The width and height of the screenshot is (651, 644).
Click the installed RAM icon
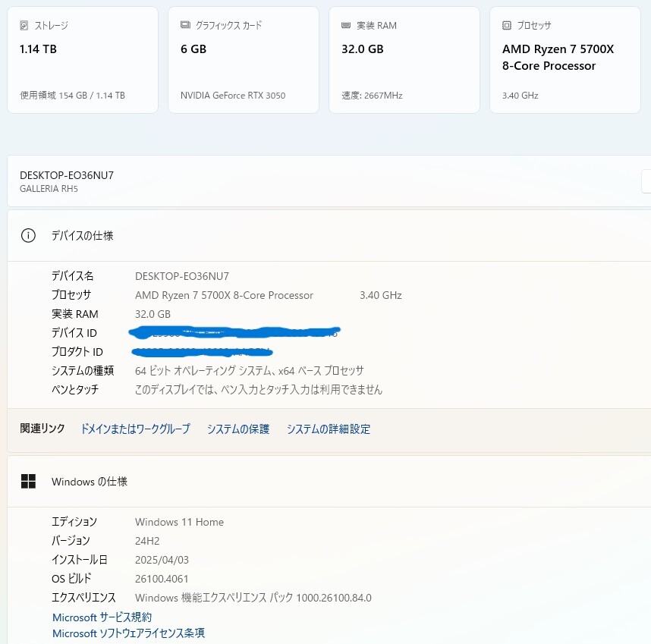[x=346, y=25]
